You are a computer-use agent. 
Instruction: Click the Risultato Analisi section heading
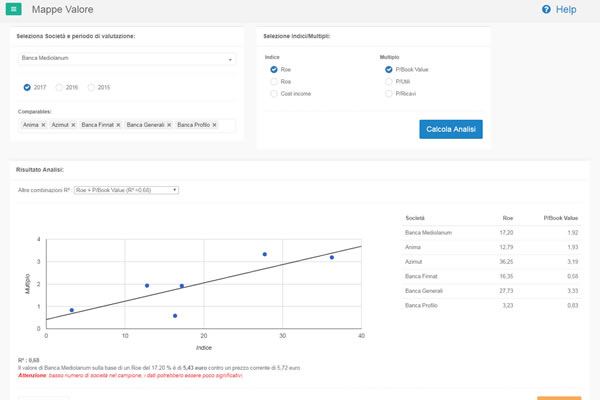click(x=40, y=170)
